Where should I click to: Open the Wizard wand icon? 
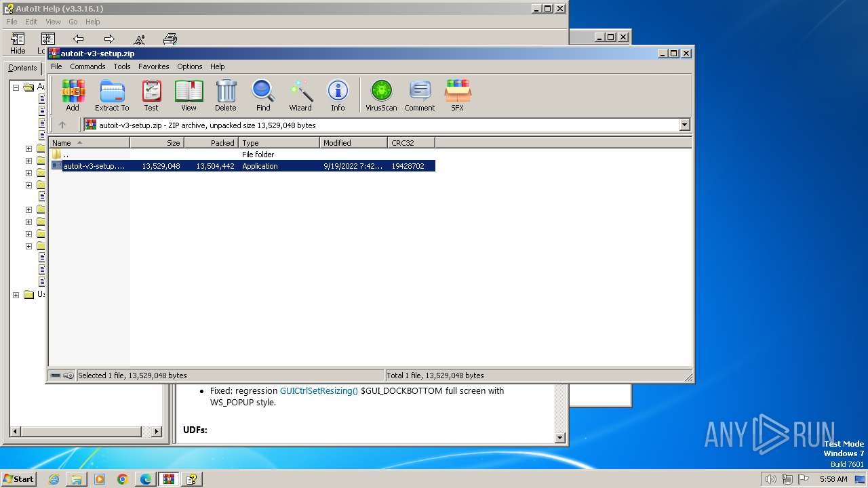coord(300,96)
